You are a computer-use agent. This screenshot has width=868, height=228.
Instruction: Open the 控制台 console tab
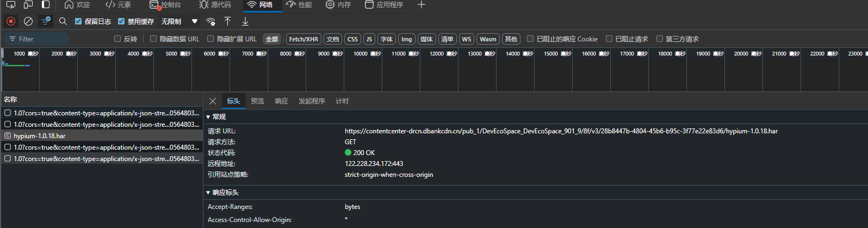point(165,5)
